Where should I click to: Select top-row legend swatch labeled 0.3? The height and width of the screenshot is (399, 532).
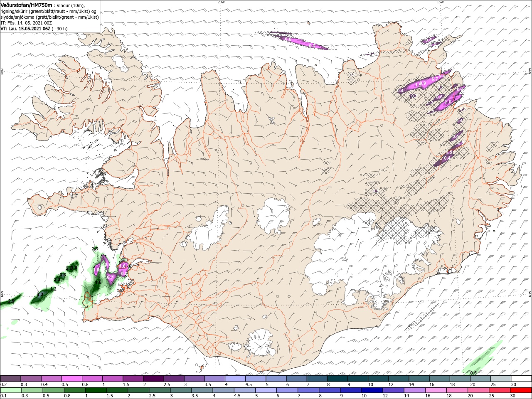(x=31, y=379)
